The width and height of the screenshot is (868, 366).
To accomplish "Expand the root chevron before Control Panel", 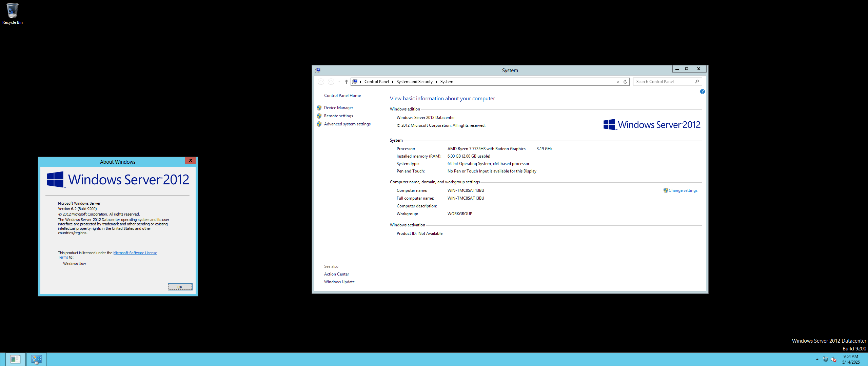I will pos(361,82).
